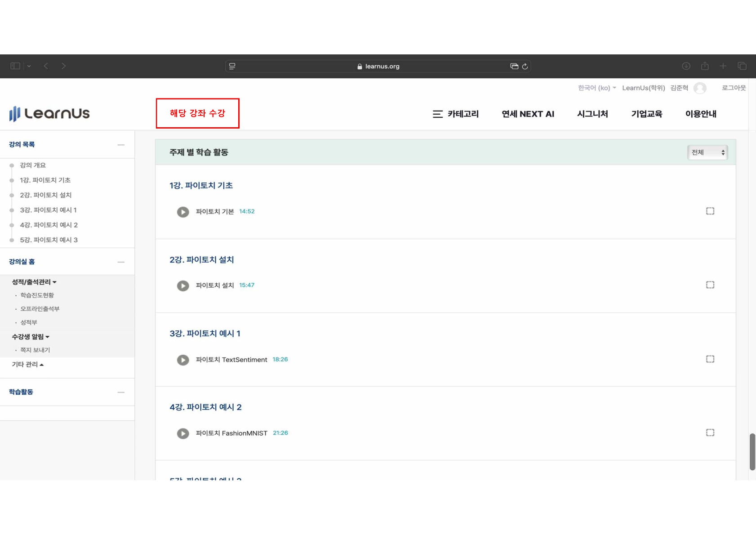756x535 pixels.
Task: Select the 연세 NEXT AI menu item
Action: [528, 114]
